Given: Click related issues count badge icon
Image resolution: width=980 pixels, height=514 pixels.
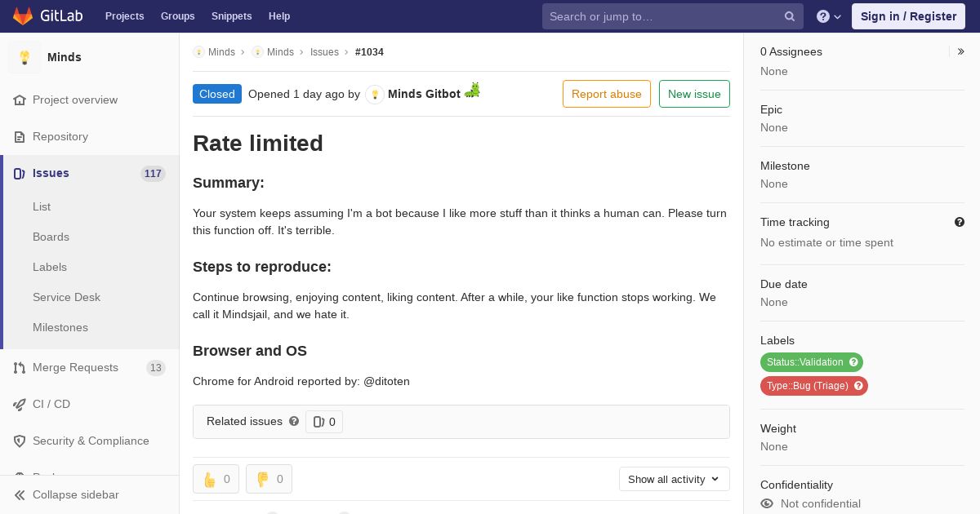Looking at the screenshot, I should (x=318, y=422).
